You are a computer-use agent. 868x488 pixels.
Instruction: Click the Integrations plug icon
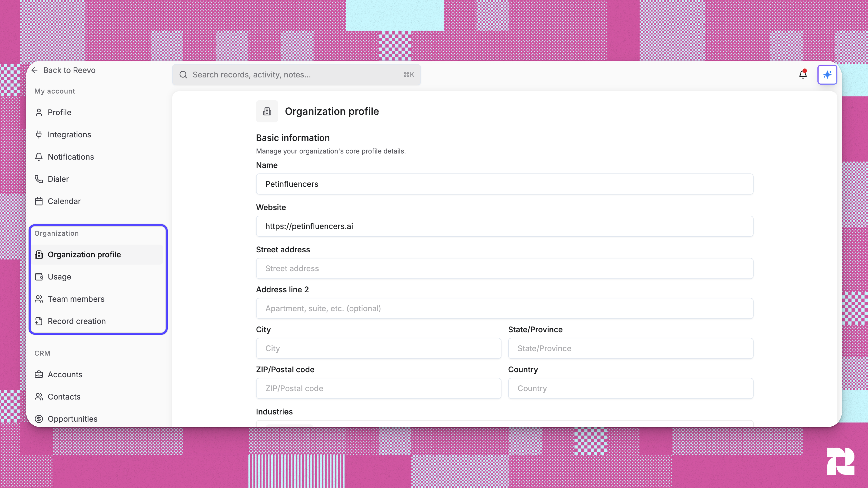click(39, 134)
